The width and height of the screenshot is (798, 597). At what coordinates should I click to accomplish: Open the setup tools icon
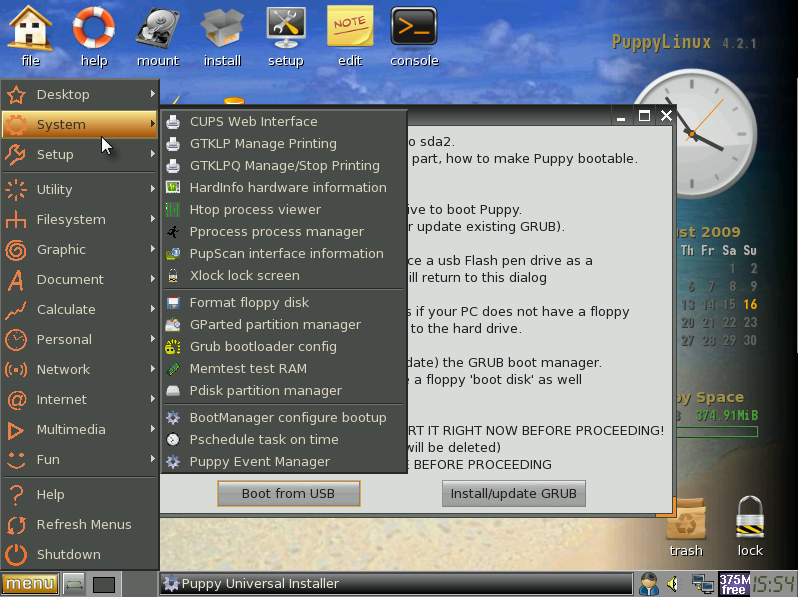tap(286, 36)
